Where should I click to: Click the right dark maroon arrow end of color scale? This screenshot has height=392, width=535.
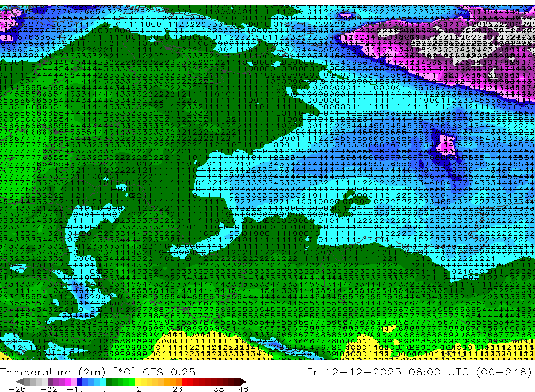coord(242,381)
